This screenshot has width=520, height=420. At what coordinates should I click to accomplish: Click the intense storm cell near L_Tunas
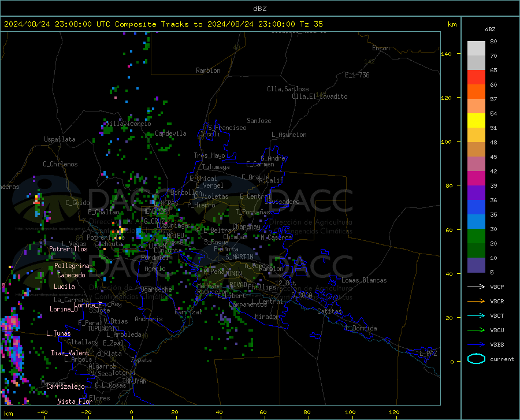[x=10, y=323]
